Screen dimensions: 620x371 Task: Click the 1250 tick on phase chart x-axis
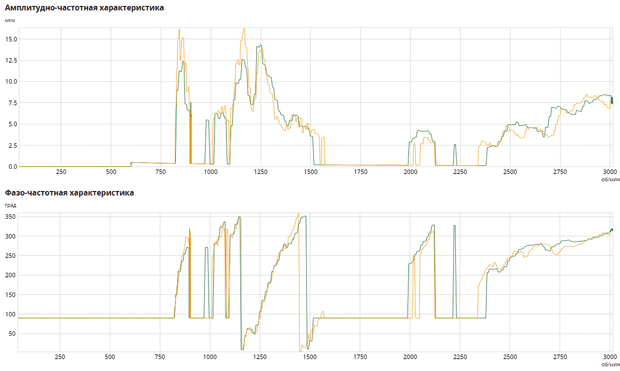click(260, 357)
